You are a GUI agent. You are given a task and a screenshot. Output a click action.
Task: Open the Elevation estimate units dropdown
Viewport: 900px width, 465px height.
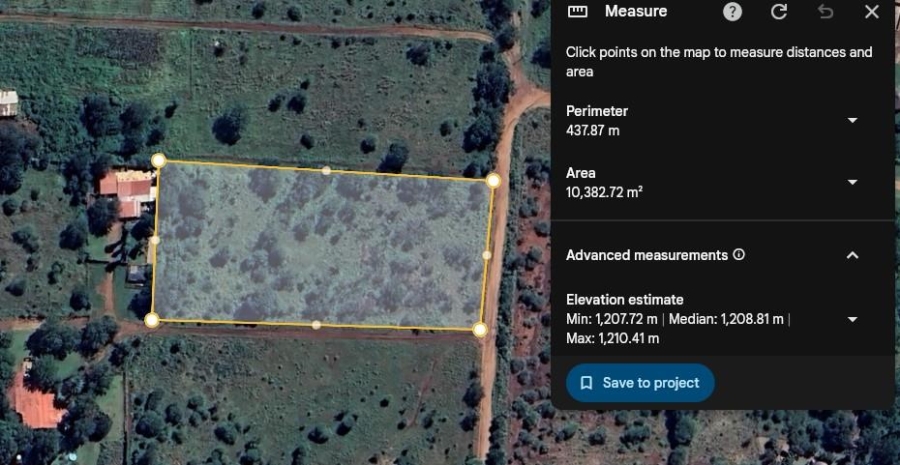(852, 319)
